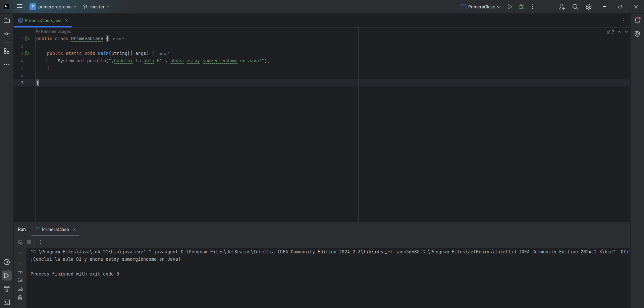This screenshot has width=644, height=308.
Task: Toggle soft-wrap in console output
Action: tap(20, 271)
